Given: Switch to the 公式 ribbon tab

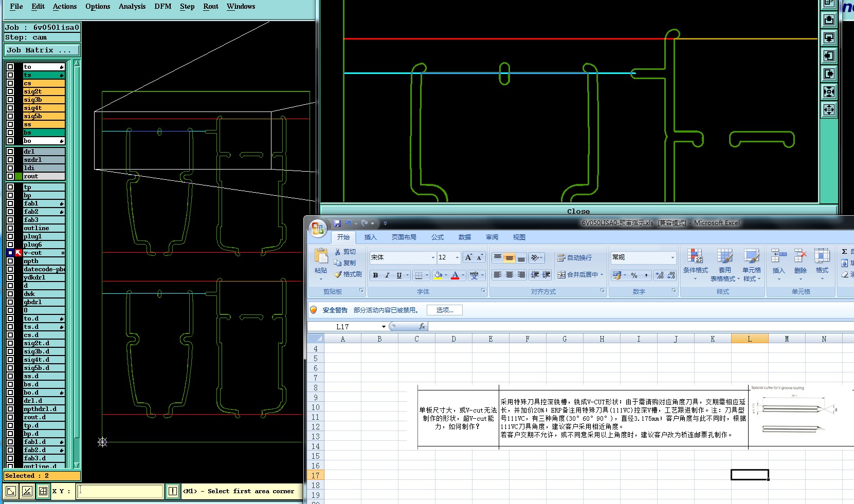Looking at the screenshot, I should pyautogui.click(x=438, y=237).
